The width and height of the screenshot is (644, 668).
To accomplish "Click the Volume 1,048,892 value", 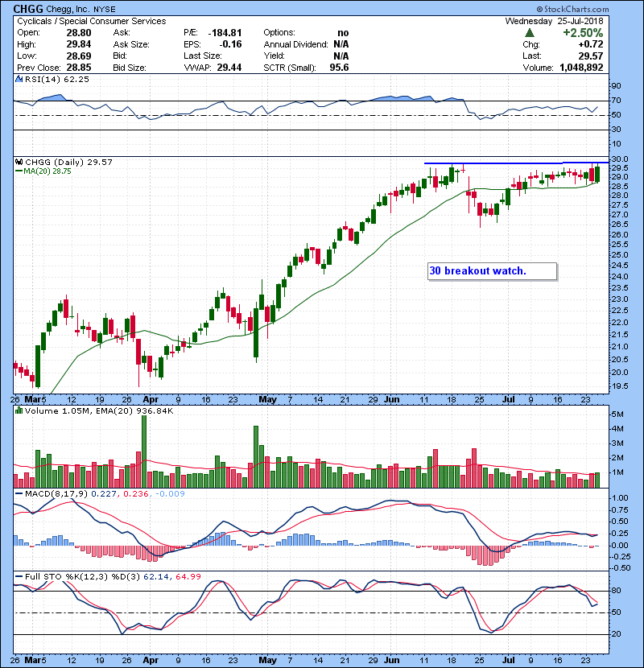I will (581, 68).
